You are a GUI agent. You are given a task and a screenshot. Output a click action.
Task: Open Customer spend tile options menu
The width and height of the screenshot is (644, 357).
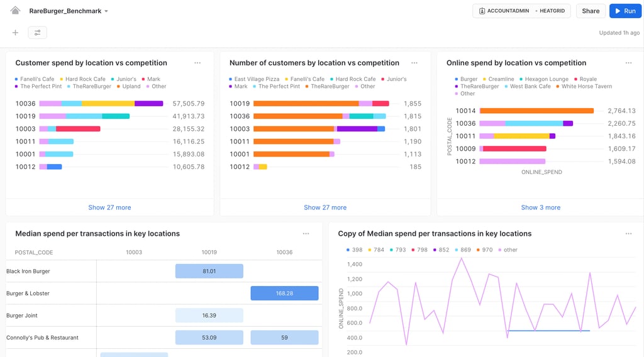point(197,63)
